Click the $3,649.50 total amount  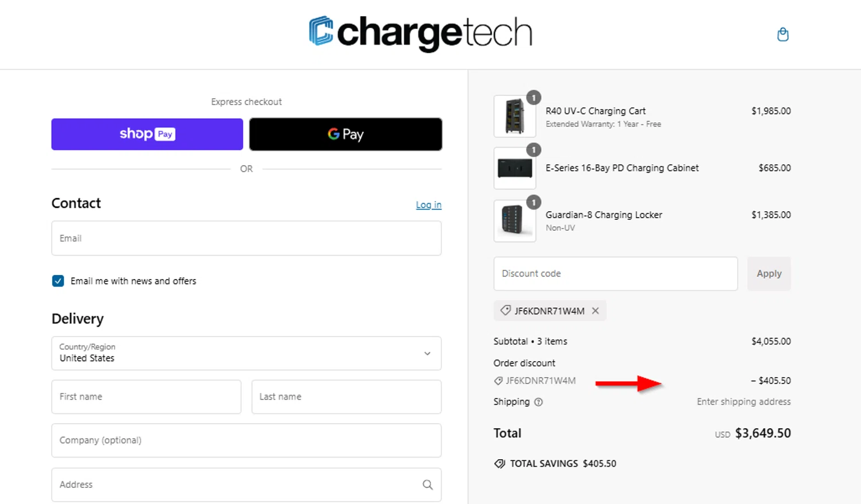(763, 433)
